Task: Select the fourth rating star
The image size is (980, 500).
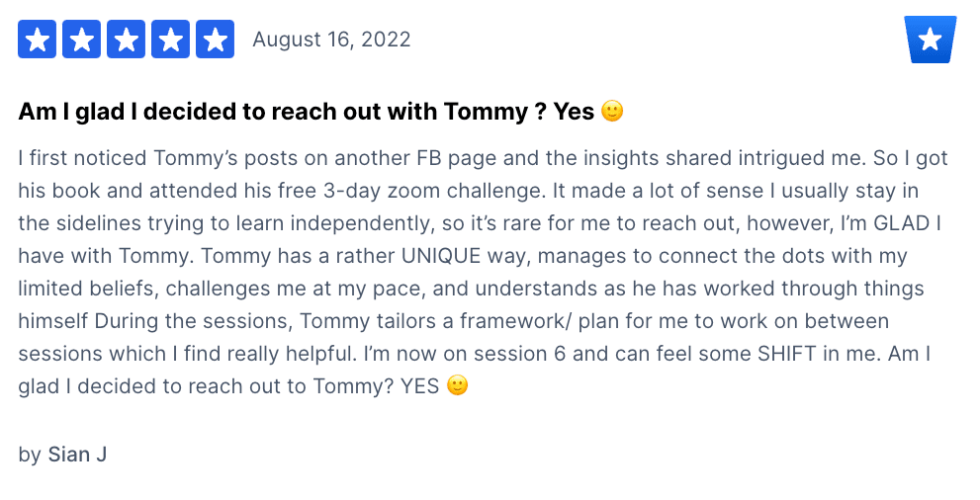Action: click(x=171, y=40)
